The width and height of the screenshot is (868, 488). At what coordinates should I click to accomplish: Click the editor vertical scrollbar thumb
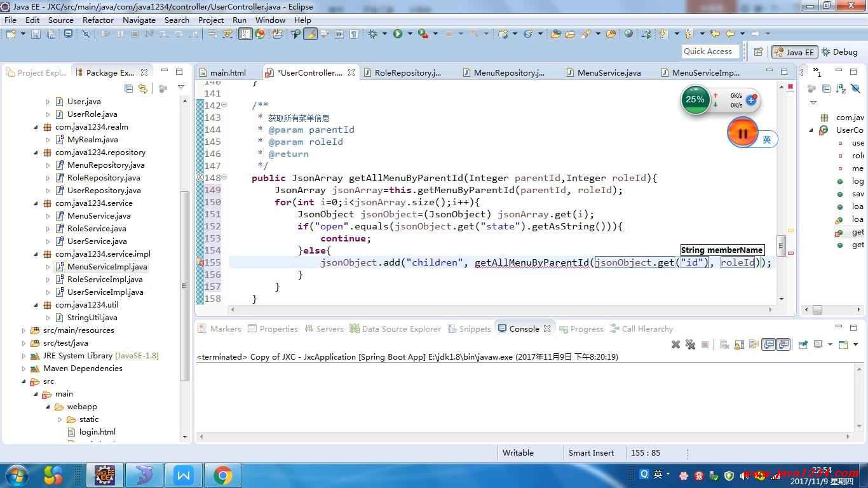[x=782, y=245]
